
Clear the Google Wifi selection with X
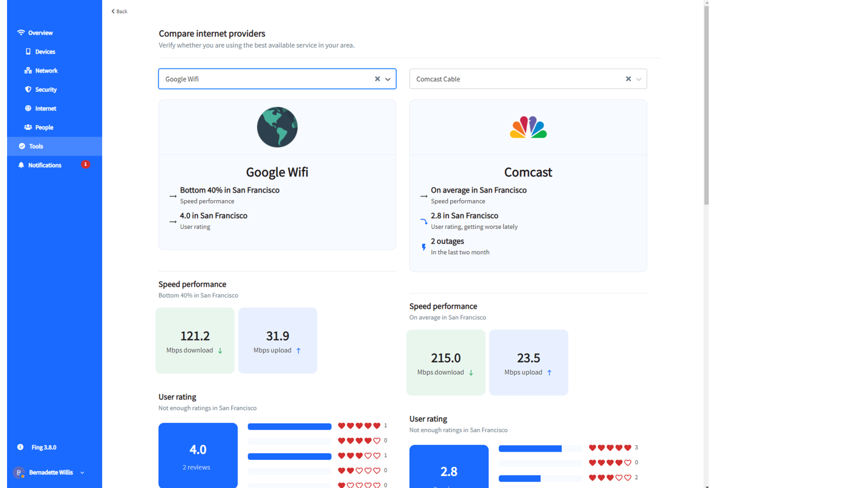(378, 79)
